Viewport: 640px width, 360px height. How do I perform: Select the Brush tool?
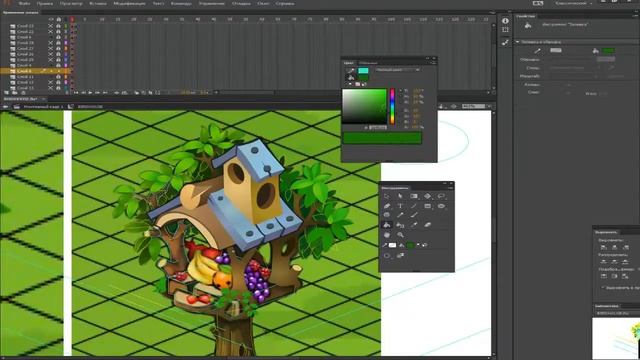coord(414,215)
